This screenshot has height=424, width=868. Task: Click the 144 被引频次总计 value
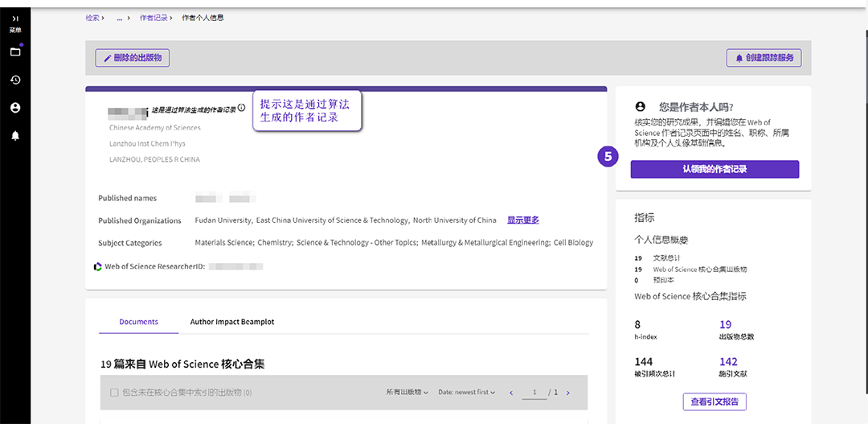643,362
